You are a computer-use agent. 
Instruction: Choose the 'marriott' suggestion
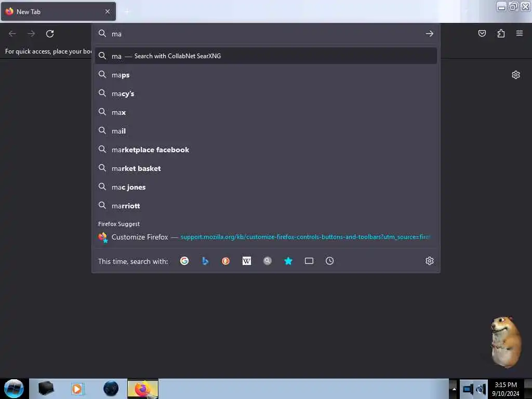coord(265,206)
